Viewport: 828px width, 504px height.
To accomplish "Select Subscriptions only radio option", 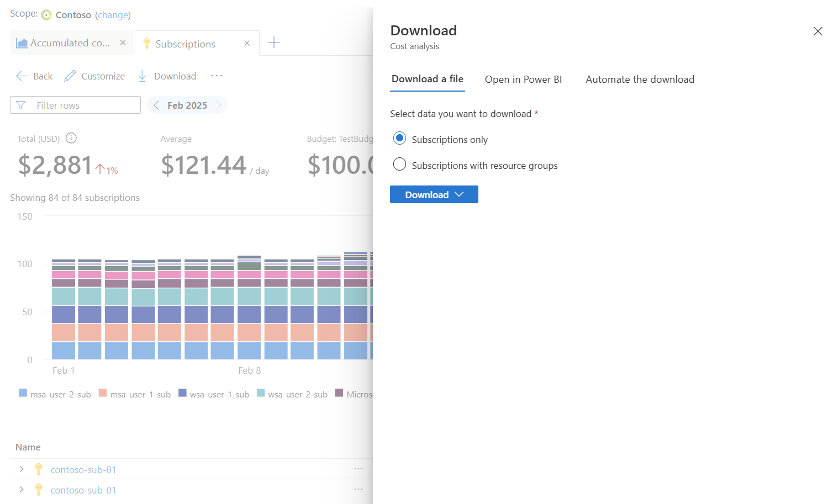I will click(399, 139).
